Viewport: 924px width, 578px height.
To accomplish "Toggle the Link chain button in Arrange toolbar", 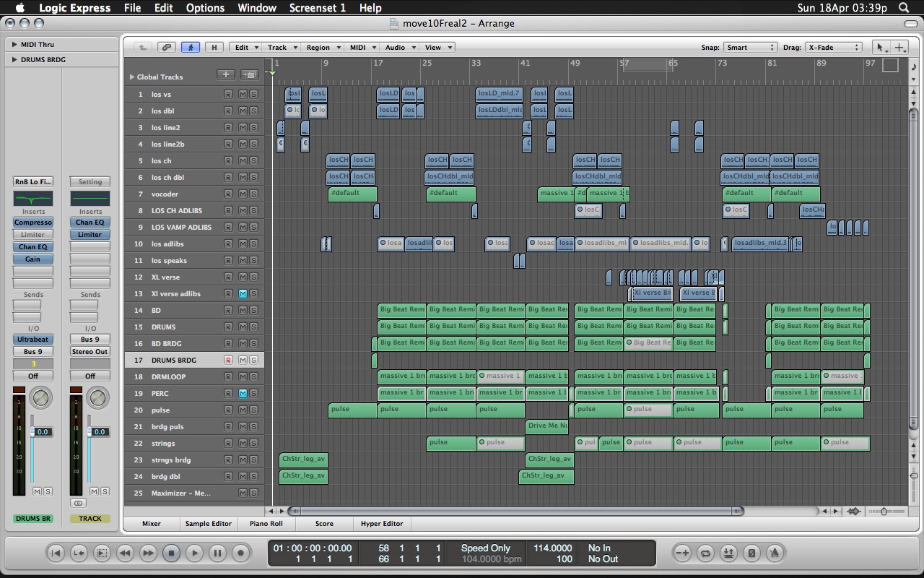I will [x=167, y=48].
